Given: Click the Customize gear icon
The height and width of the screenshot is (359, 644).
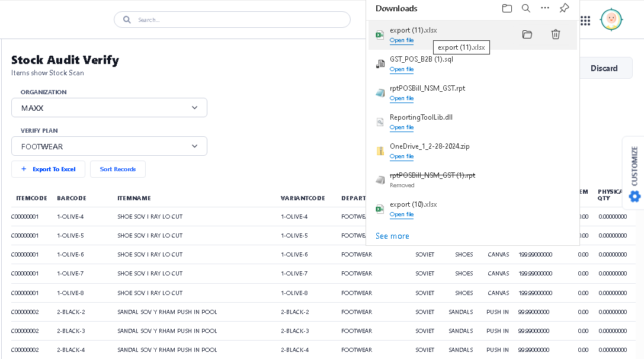Looking at the screenshot, I should pos(635,196).
